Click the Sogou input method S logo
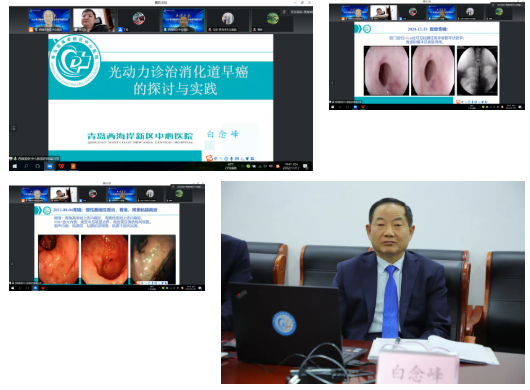This screenshot has height=390, width=530. 209,158
